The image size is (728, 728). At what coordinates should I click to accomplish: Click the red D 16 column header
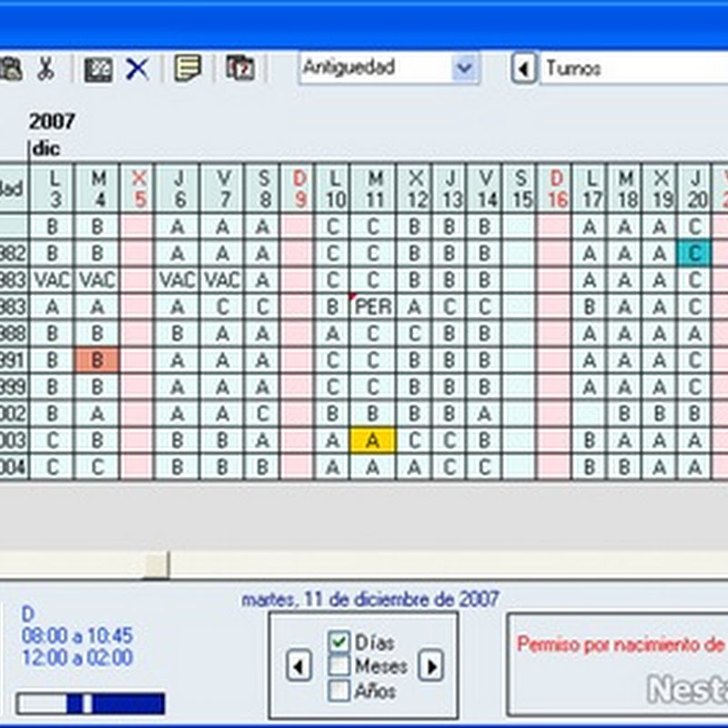pos(554,188)
